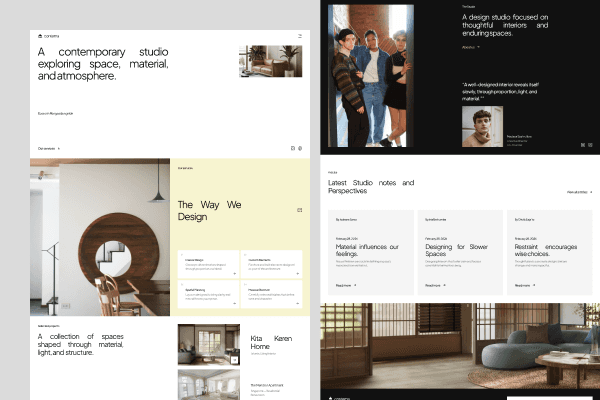
Task: Click the previous testimonial arrow icon
Action: [583, 145]
